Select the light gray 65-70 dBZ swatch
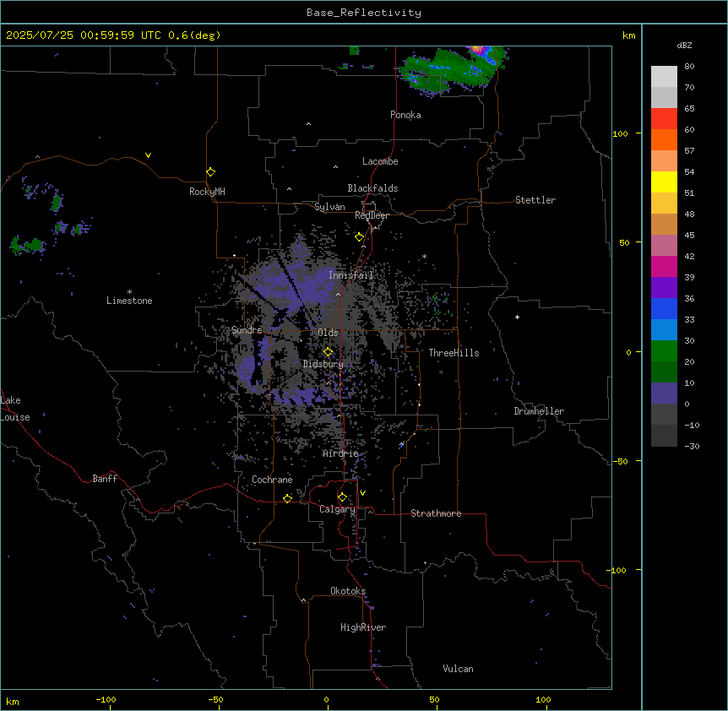Image resolution: width=728 pixels, height=711 pixels. pyautogui.click(x=664, y=97)
